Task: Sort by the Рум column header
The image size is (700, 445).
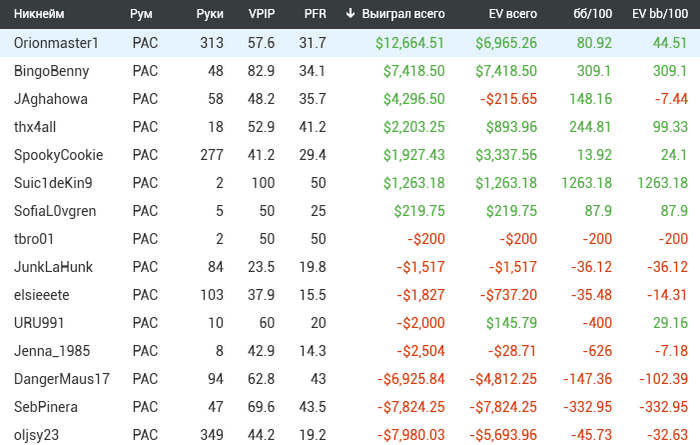Action: [141, 14]
